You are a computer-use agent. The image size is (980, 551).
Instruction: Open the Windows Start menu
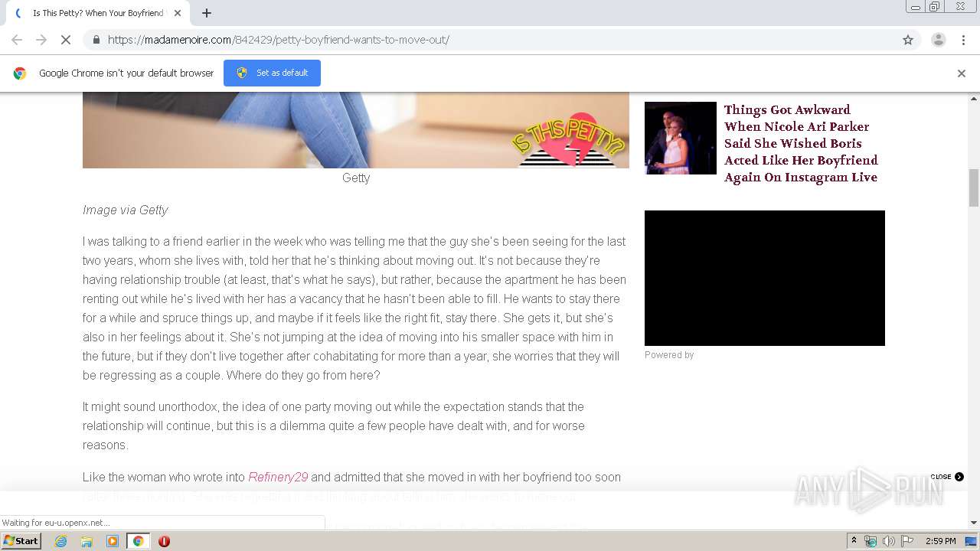pyautogui.click(x=21, y=541)
